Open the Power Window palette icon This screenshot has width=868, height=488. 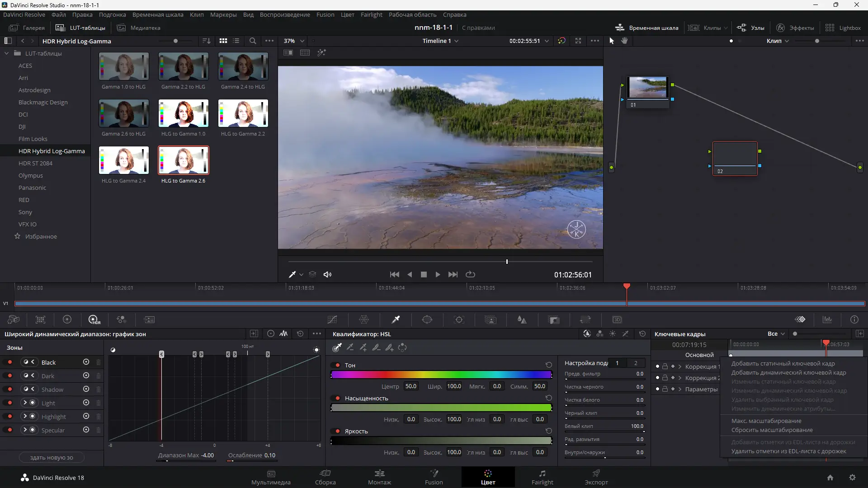tap(427, 320)
